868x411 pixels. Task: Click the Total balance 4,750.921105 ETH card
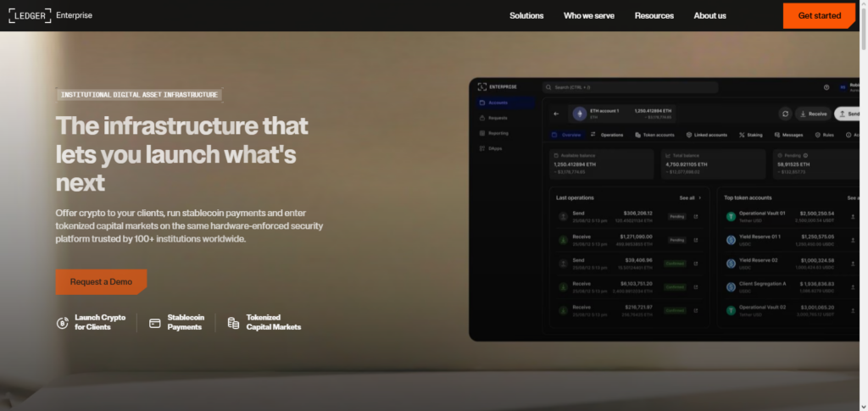click(x=713, y=164)
